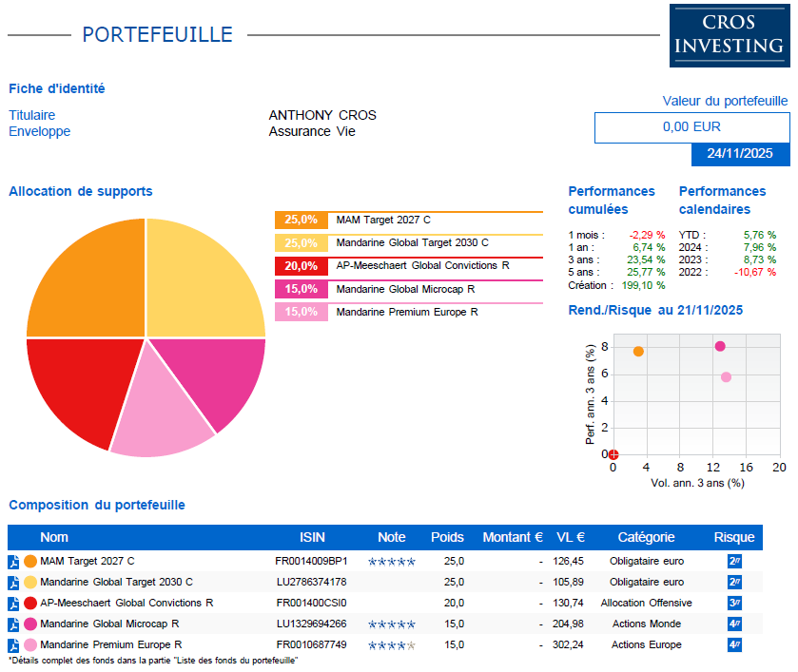Click red dot beside AP-Meeschaert Global Convictions R
The width and height of the screenshot is (798, 672).
30,603
